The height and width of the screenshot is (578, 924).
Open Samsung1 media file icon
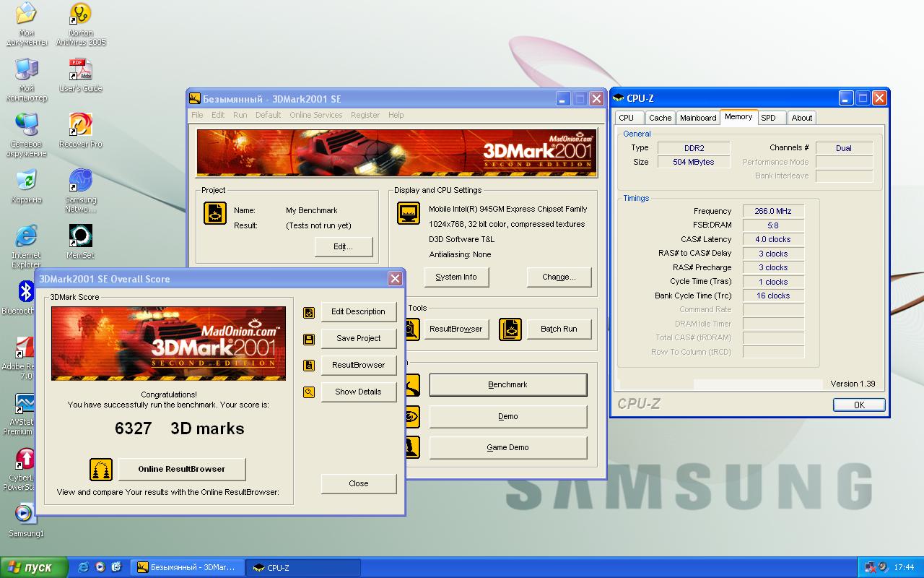26,520
